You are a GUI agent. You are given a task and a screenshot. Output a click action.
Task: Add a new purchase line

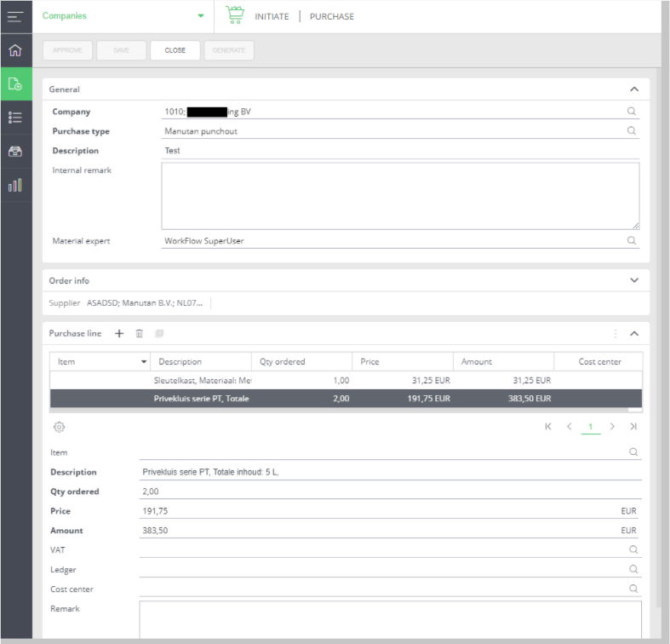click(119, 334)
